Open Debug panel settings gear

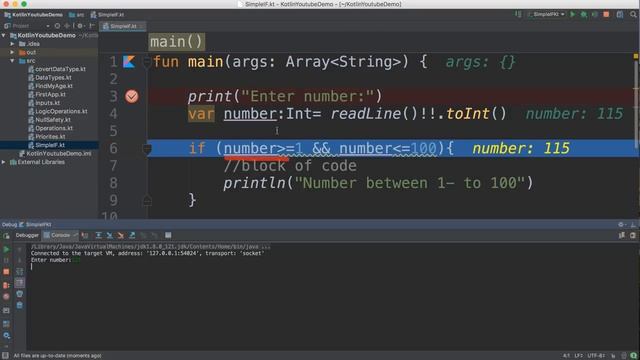(x=621, y=225)
